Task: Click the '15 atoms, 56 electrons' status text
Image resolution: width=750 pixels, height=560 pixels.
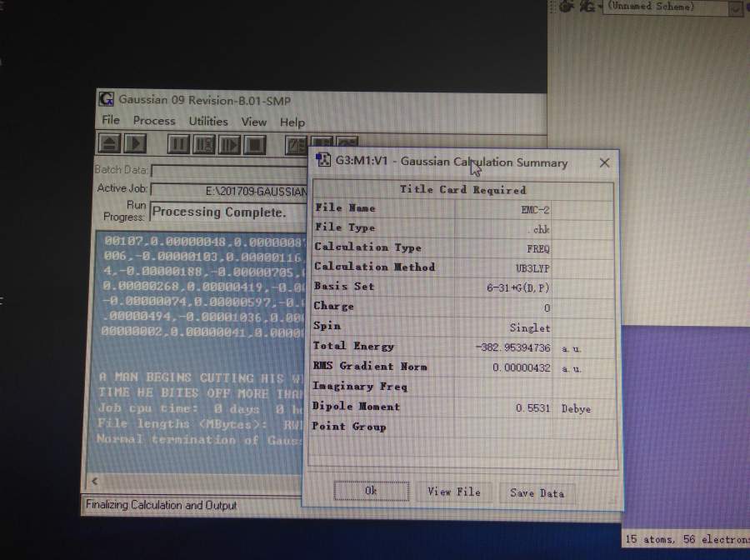Action: (687, 539)
